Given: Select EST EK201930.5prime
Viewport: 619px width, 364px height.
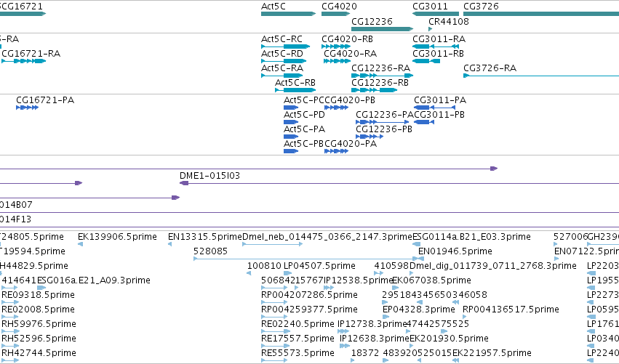Looking at the screenshot, I should tap(450, 339).
